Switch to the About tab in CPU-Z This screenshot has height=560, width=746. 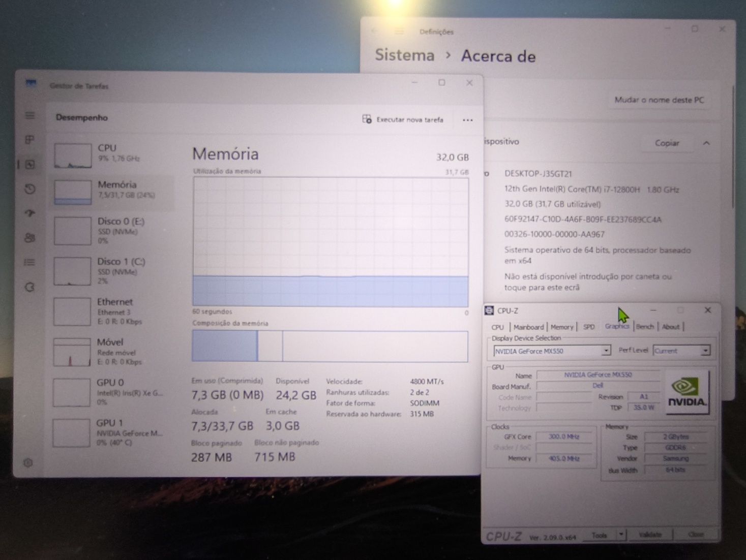pos(670,327)
